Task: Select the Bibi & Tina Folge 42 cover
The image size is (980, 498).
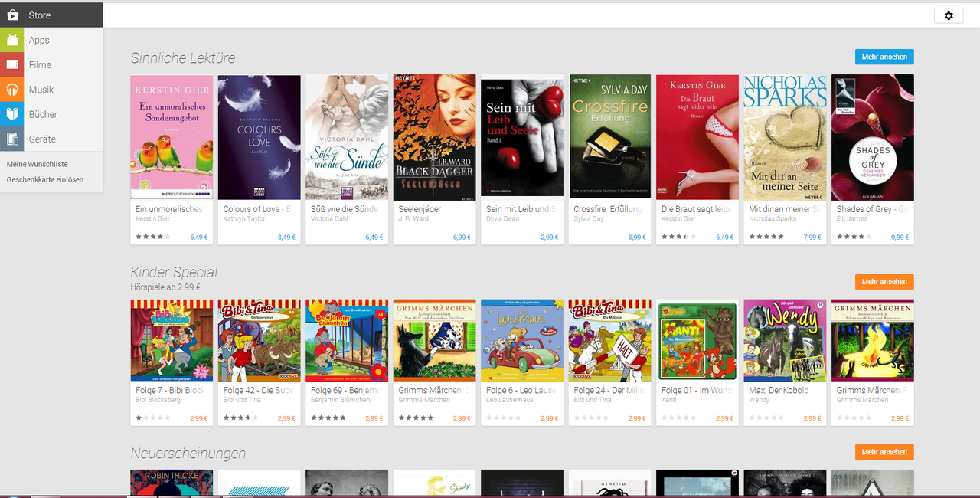Action: [x=259, y=340]
